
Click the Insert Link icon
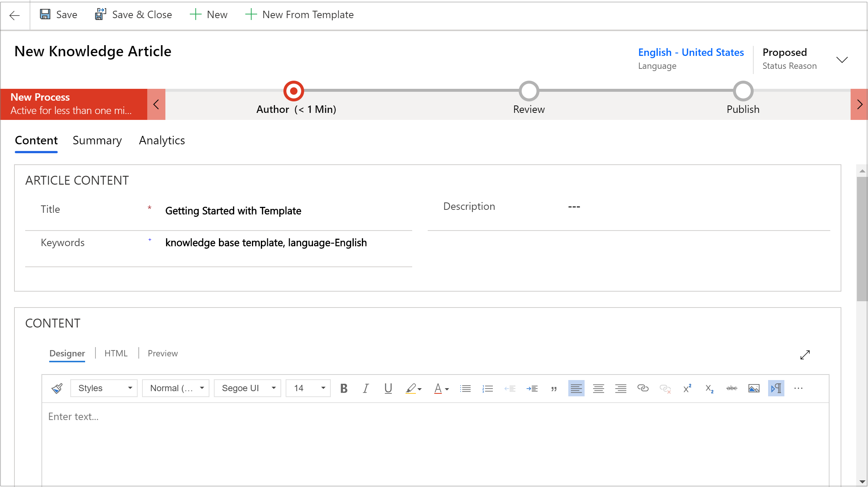[643, 389]
